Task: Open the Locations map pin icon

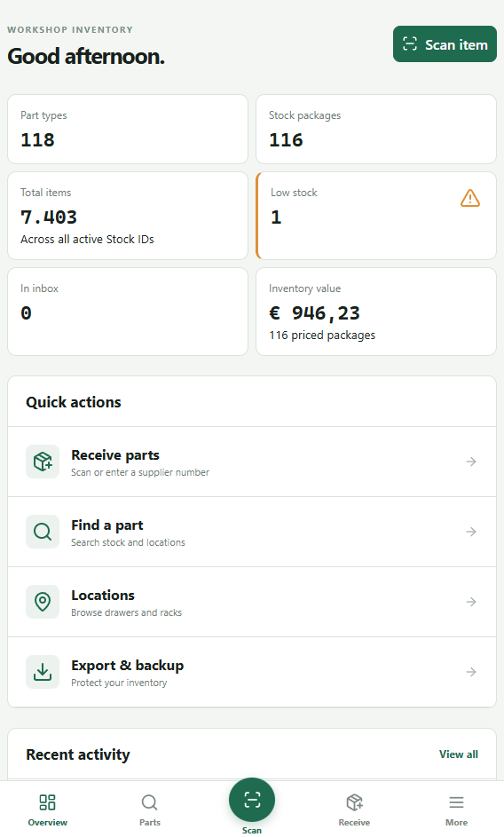Action: pos(43,602)
